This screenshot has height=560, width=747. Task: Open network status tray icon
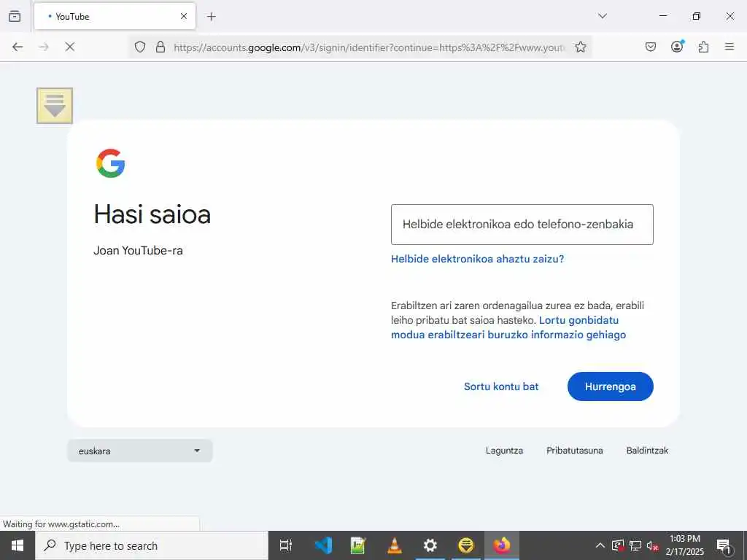pyautogui.click(x=635, y=545)
